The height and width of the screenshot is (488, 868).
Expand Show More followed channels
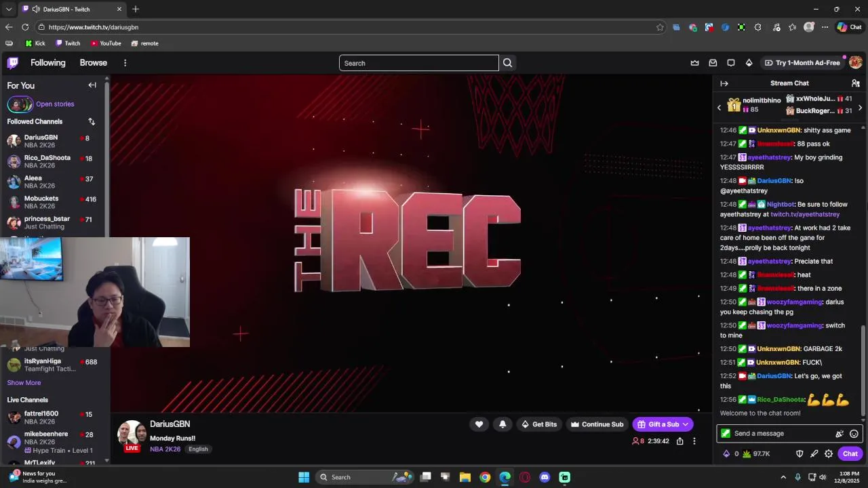tap(24, 383)
